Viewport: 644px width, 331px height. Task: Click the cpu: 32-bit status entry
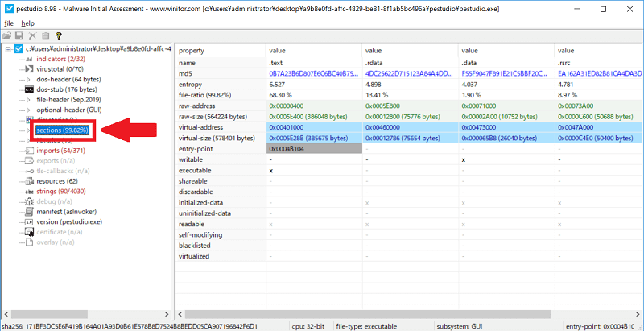(x=308, y=326)
